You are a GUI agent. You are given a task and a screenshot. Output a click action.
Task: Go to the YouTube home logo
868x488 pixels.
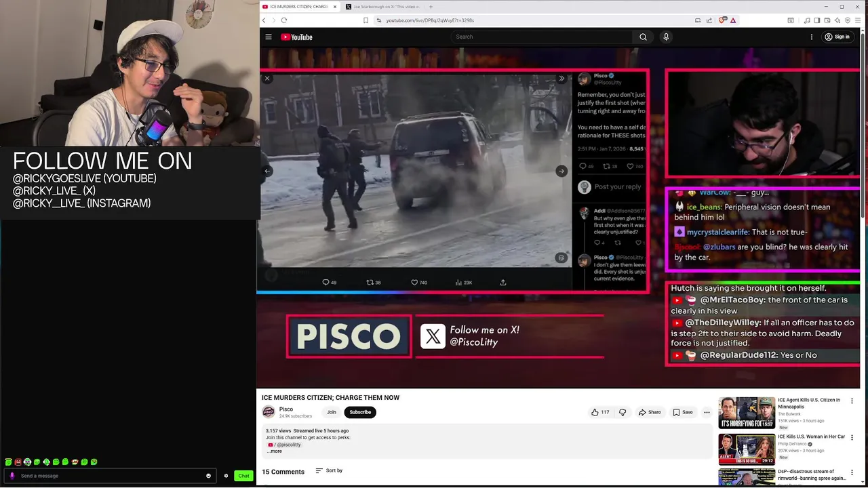coord(296,37)
